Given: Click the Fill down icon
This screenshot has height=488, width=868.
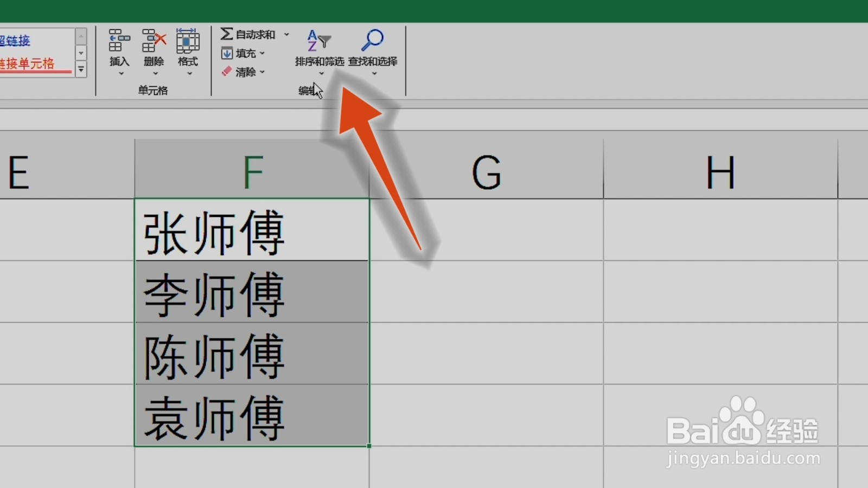Looking at the screenshot, I should pyautogui.click(x=227, y=53).
